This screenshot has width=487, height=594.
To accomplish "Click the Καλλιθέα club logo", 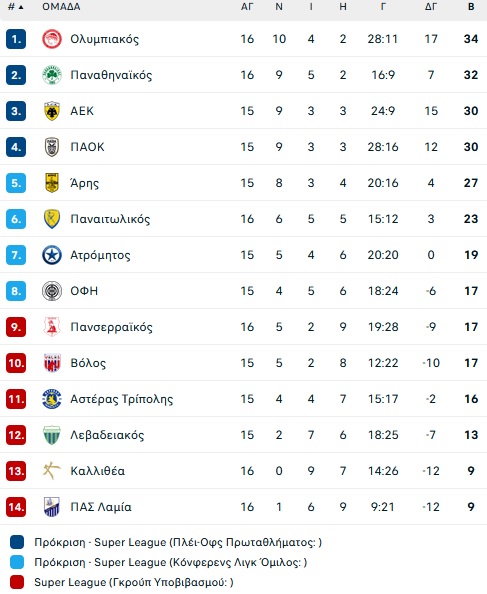I will [52, 471].
